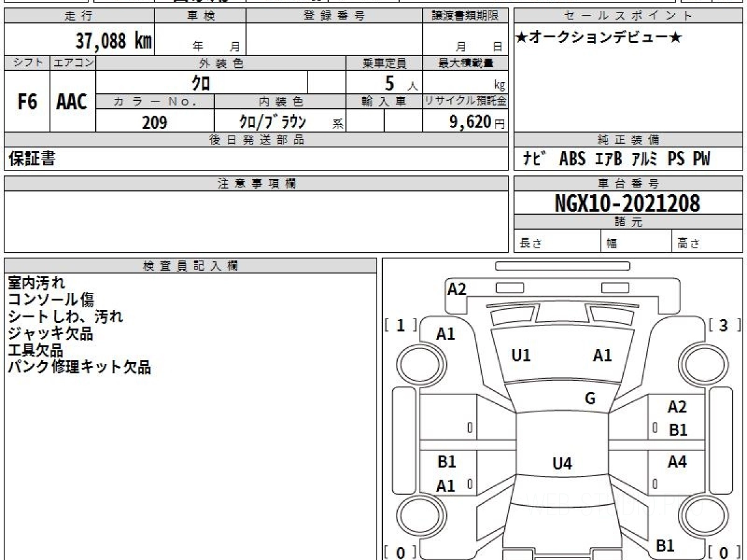Click the ナビ equipment item
This screenshot has width=747, height=560.
click(536, 159)
